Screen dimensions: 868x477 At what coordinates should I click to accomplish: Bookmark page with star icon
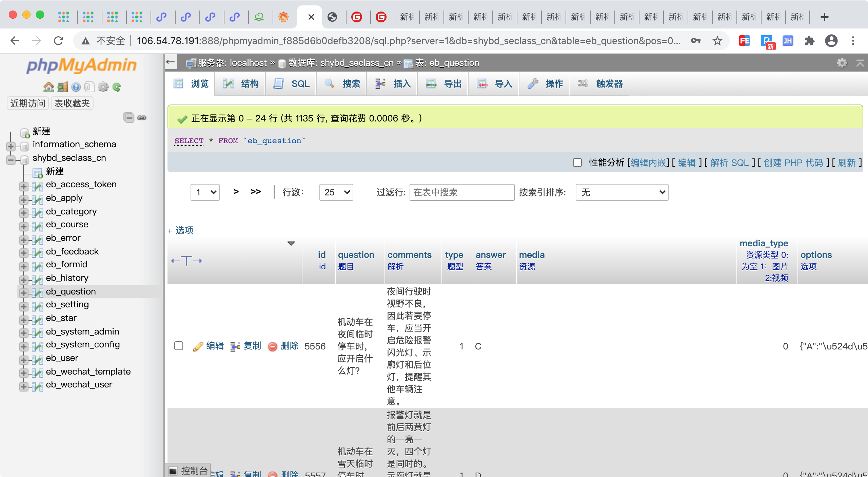coord(717,41)
